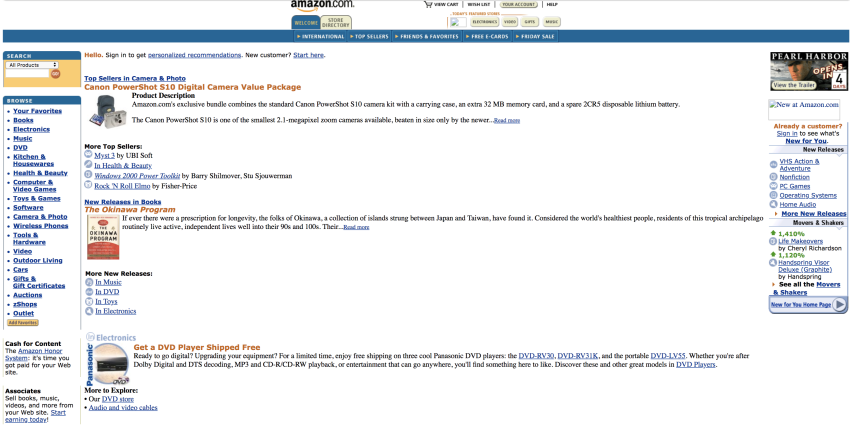Click the Rock 'N Roll Elmo bullet icon
The width and height of the screenshot is (850, 425).
[x=88, y=185]
